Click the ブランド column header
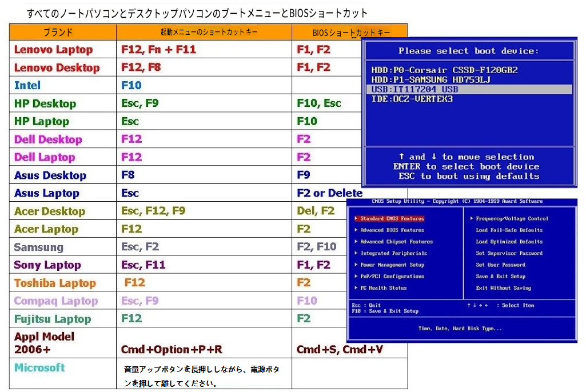This screenshot has height=392, width=586. click(63, 32)
